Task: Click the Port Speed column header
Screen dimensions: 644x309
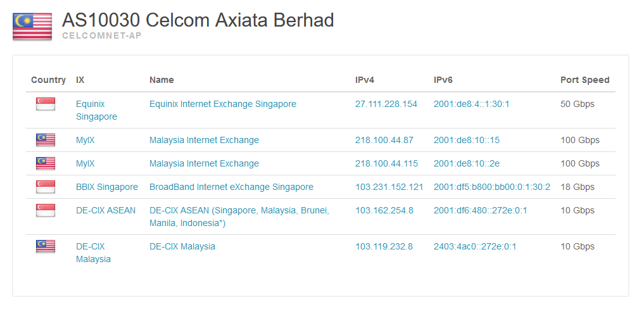Action: (x=584, y=80)
